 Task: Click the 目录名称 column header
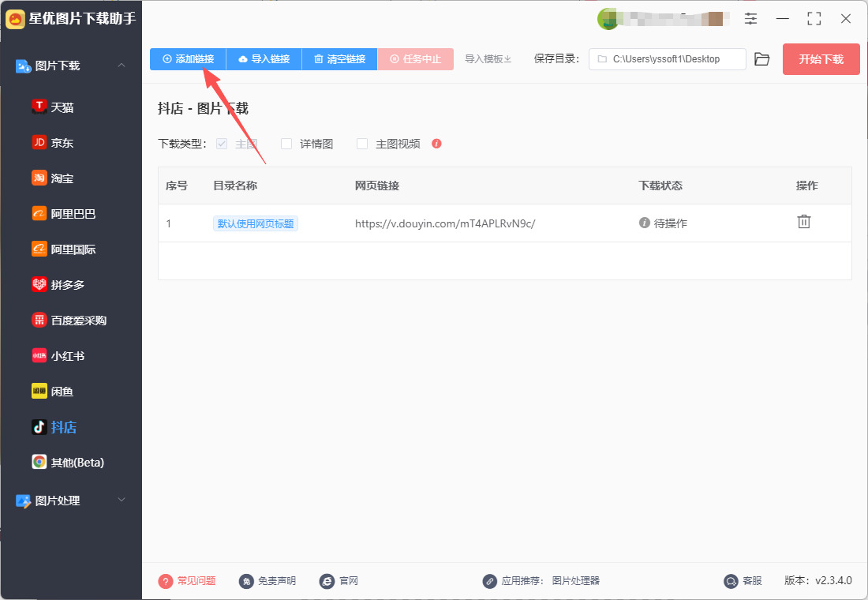click(235, 186)
